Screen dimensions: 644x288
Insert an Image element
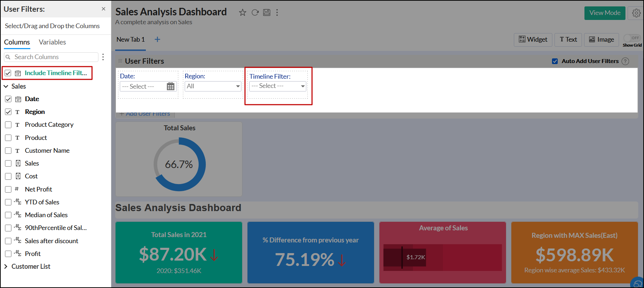(601, 40)
